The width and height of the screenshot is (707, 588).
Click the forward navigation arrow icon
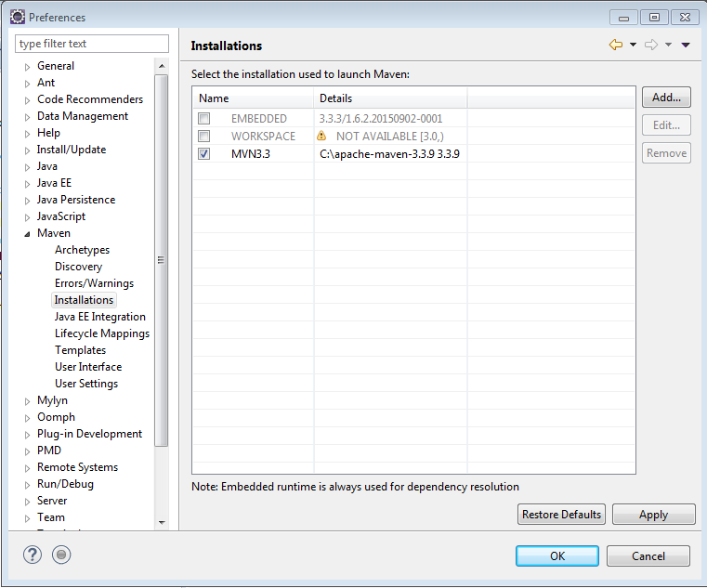pos(651,46)
